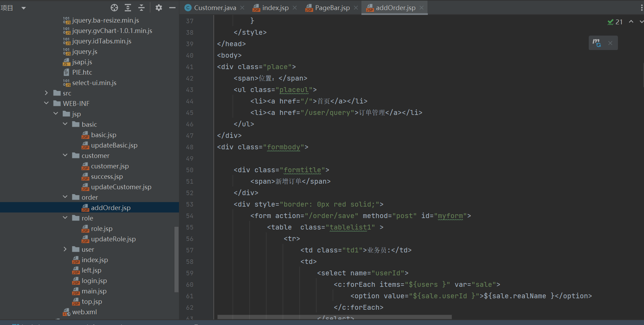Dismiss the Maven reload floating popup

click(610, 43)
